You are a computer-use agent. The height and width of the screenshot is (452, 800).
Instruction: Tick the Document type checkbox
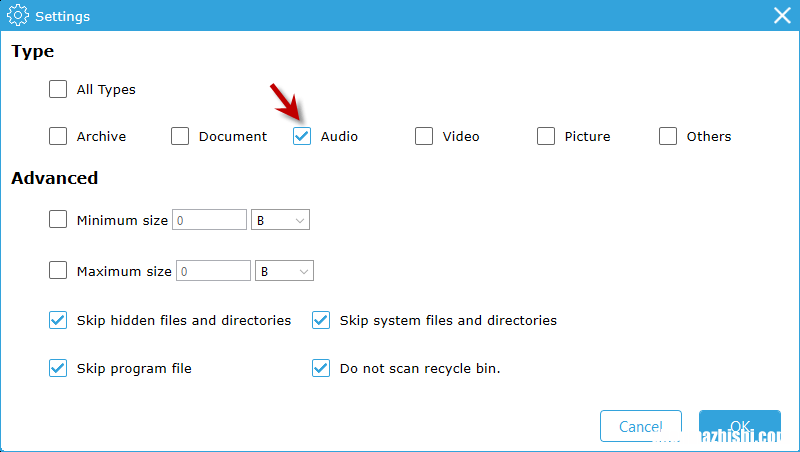click(x=180, y=136)
